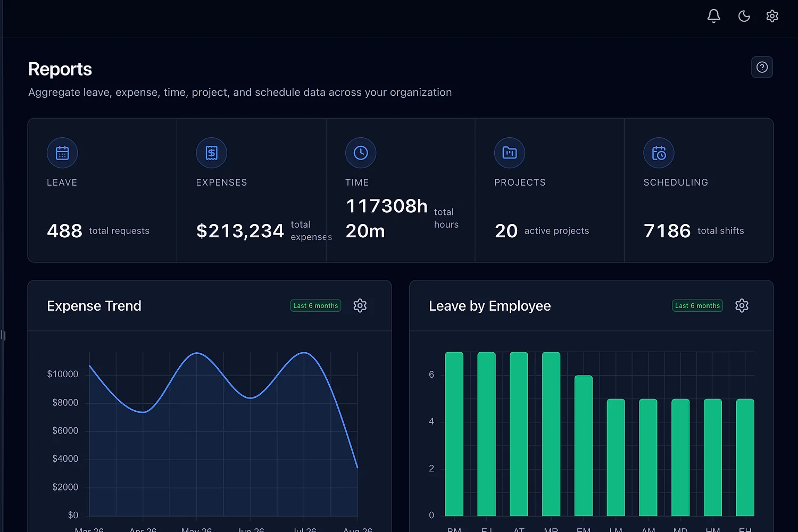Open Leave by Employee chart settings gear
This screenshot has height=532, width=798.
(742, 305)
